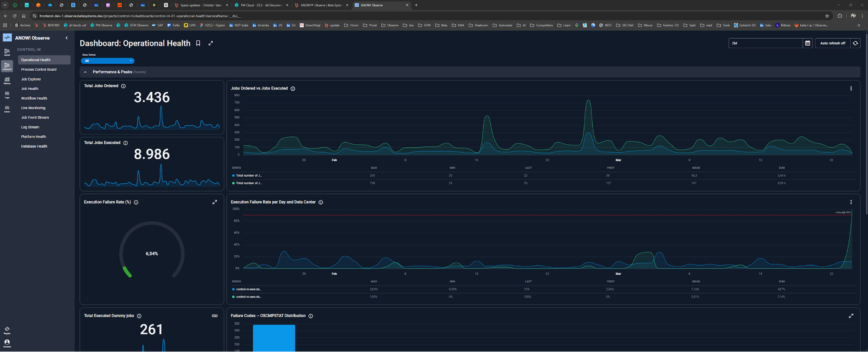Image resolution: width=868 pixels, height=352 pixels.
Task: Open menu for Jobs Ordered vs Executed chart
Action: pos(851,88)
